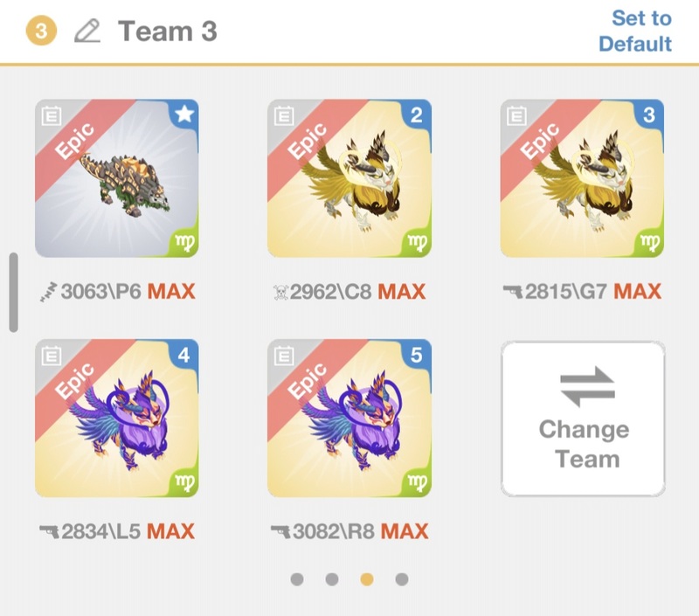Click the swap arrows in Change Team

[x=587, y=387]
